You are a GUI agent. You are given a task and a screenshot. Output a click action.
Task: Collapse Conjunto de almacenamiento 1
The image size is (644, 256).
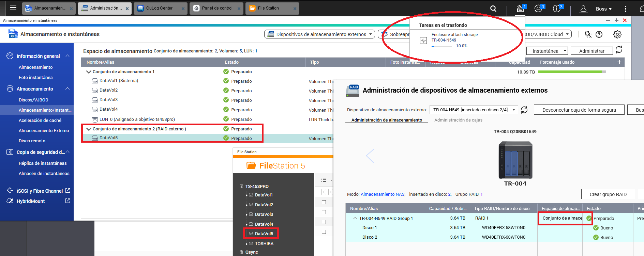click(89, 72)
